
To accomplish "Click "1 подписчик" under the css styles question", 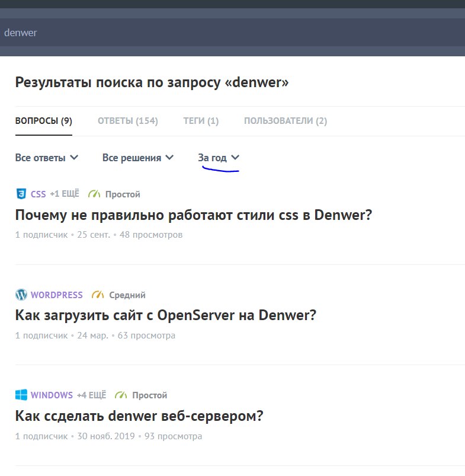I will 41,235.
